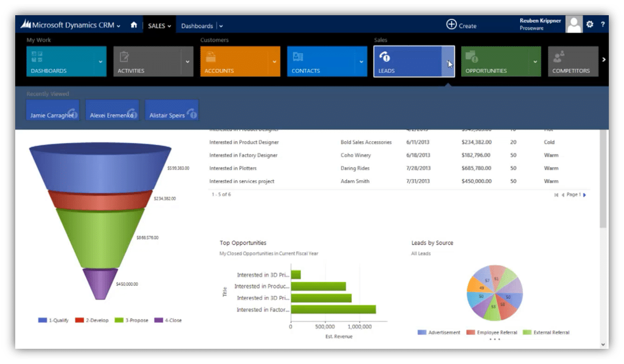Viewport: 624px width, 364px height.
Task: Click the Advertisement legend swatch
Action: click(x=422, y=332)
